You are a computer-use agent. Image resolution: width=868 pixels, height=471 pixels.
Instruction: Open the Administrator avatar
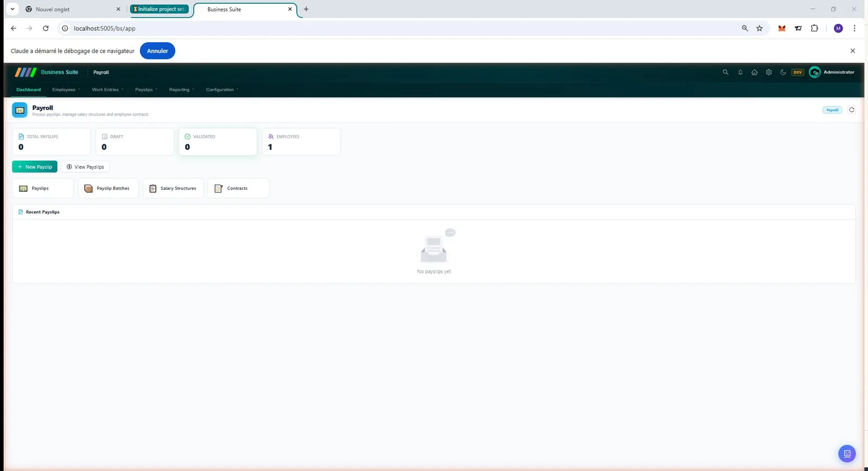pyautogui.click(x=815, y=72)
